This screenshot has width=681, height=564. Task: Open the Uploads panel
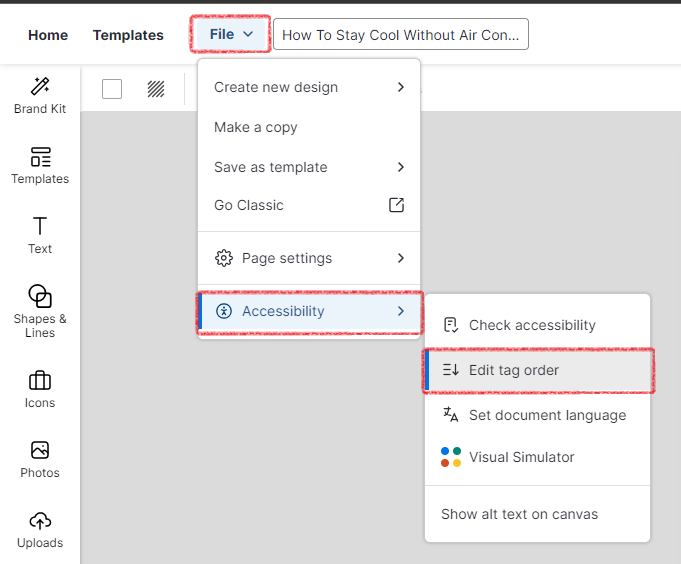tap(40, 529)
